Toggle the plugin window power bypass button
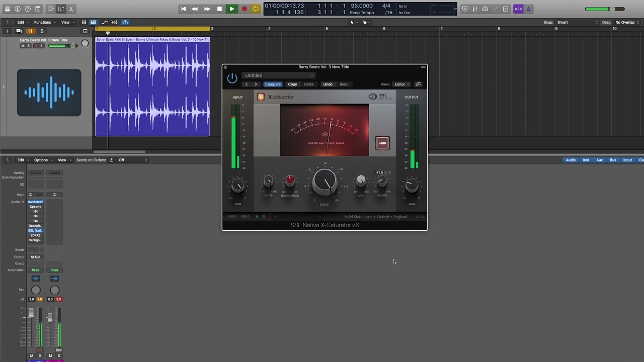644x362 pixels. point(232,78)
